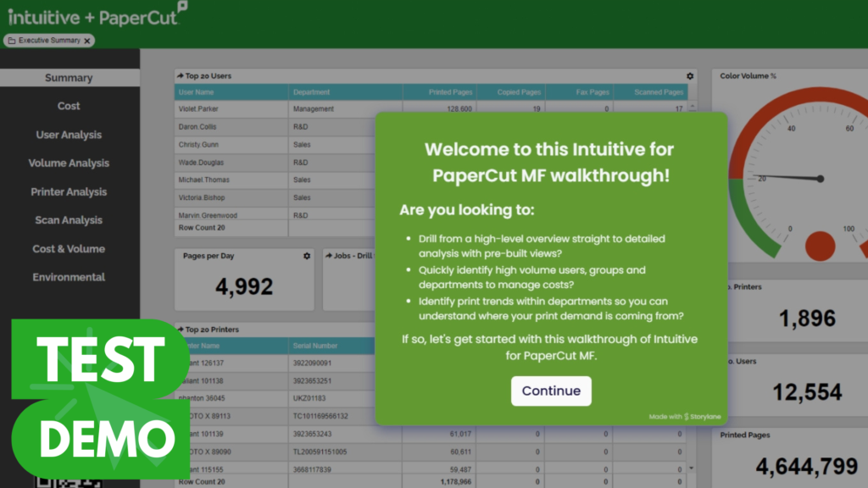This screenshot has width=868, height=488.
Task: Click the Top 20 Users drill arrow icon
Action: (180, 76)
